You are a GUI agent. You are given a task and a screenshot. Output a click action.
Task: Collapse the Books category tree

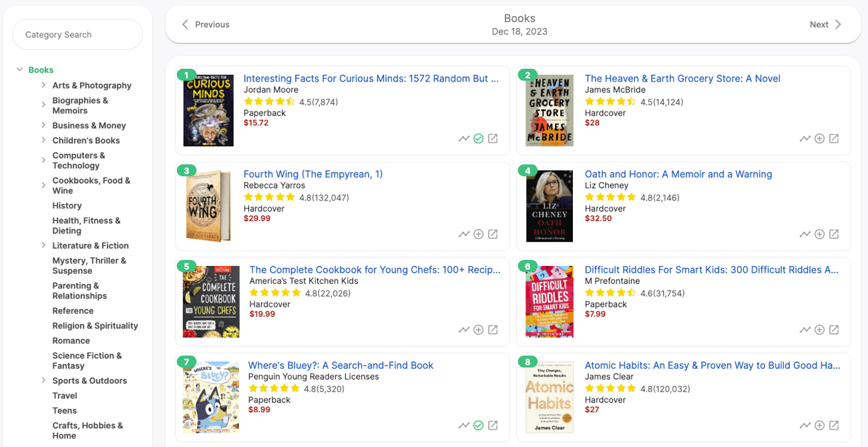[x=19, y=69]
